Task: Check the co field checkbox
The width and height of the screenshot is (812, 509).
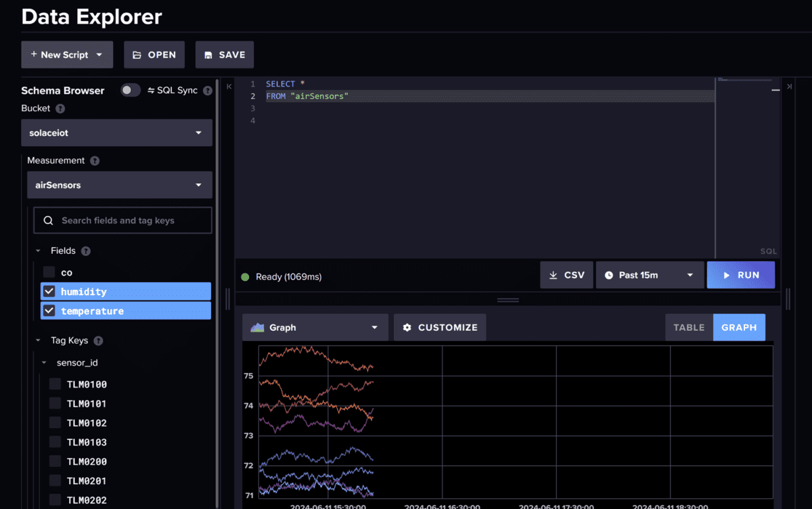Action: click(49, 272)
